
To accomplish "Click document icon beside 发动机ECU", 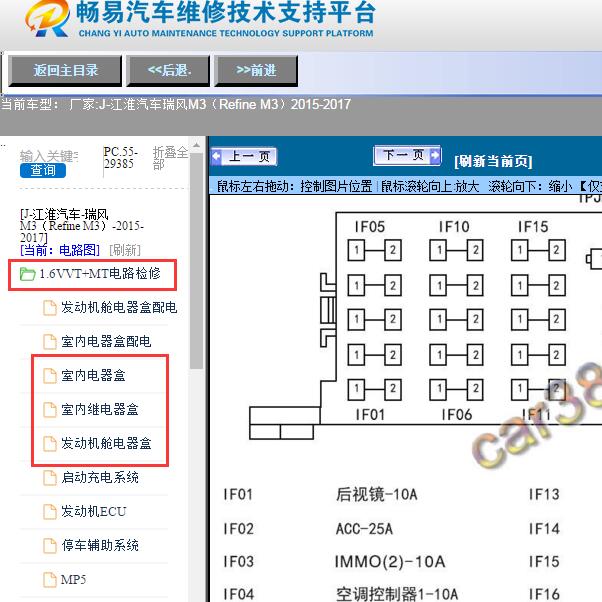I will [50, 512].
